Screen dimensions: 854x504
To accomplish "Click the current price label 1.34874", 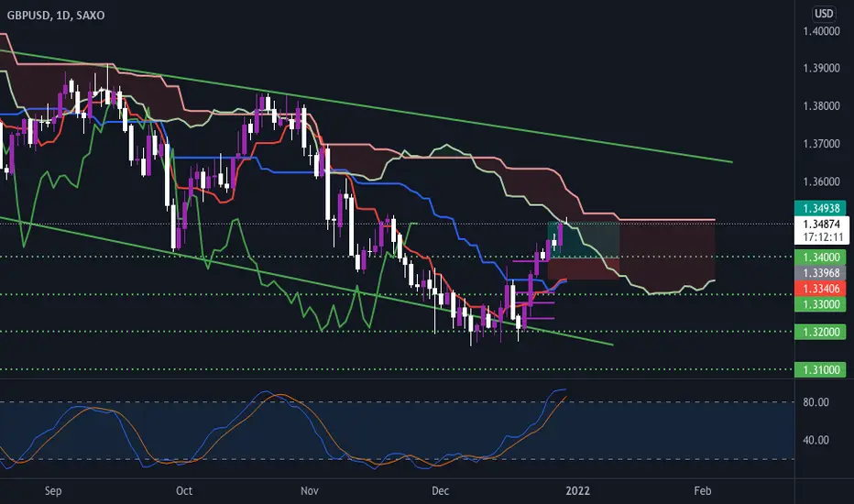I will coord(821,224).
